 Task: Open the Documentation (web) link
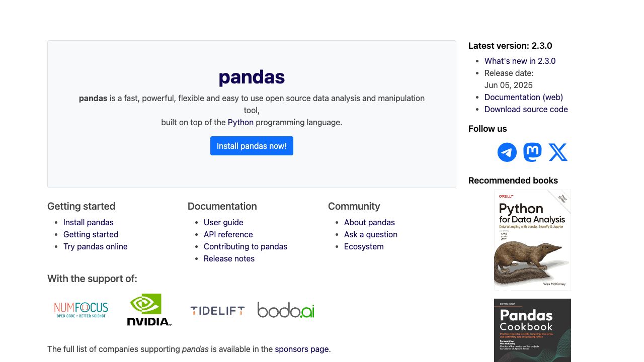[x=524, y=97]
